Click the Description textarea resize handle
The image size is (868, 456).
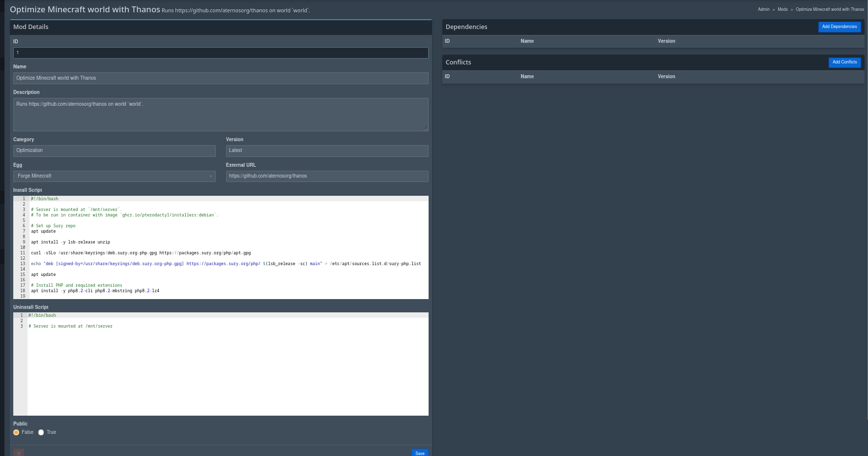(x=426, y=128)
